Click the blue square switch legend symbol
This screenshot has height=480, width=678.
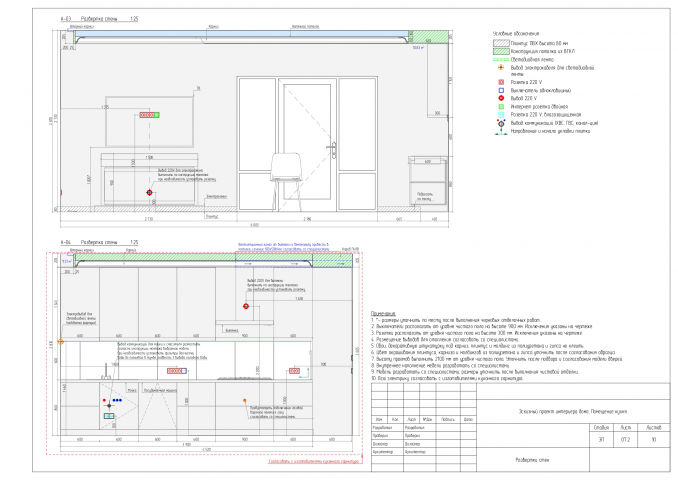pos(501,90)
